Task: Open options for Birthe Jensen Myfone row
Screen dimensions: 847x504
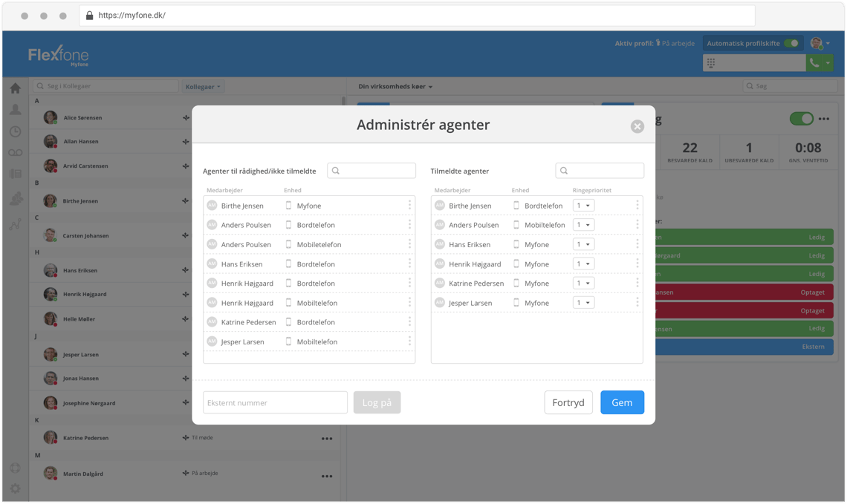Action: click(409, 205)
